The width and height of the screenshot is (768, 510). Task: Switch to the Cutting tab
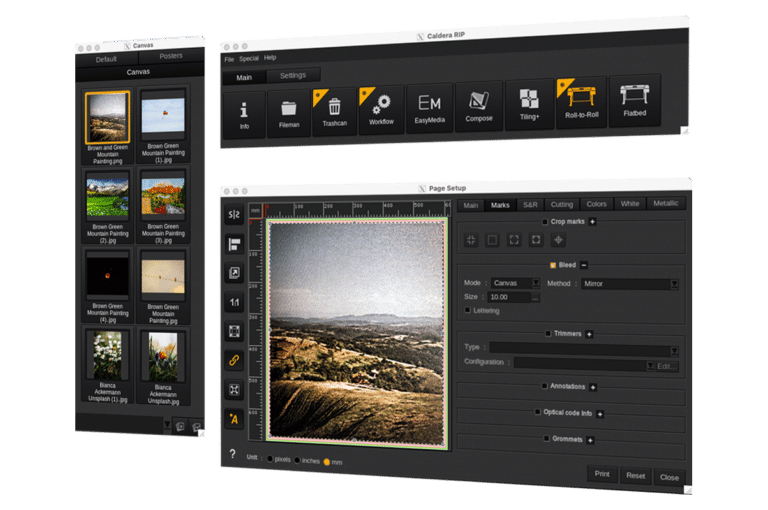[x=562, y=204]
